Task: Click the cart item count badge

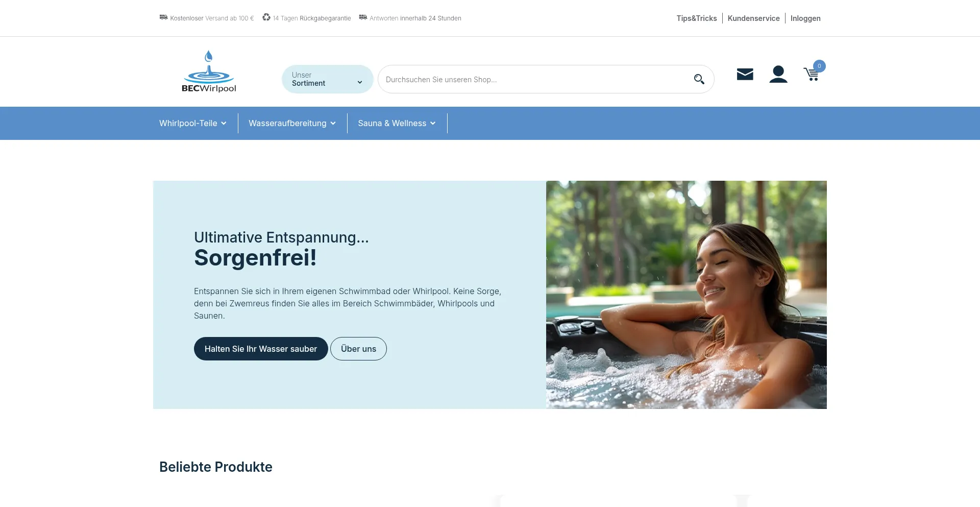Action: (819, 66)
